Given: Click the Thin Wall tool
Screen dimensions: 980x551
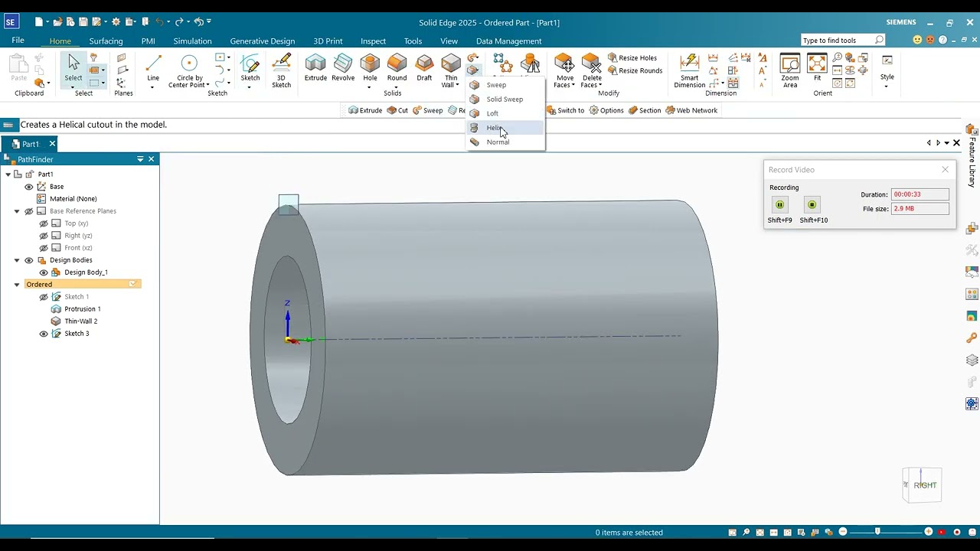Looking at the screenshot, I should tap(451, 70).
